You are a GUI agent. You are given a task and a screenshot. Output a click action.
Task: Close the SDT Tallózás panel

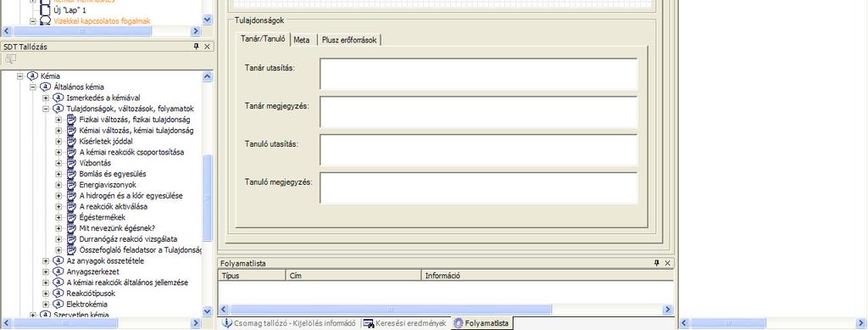pos(207,47)
